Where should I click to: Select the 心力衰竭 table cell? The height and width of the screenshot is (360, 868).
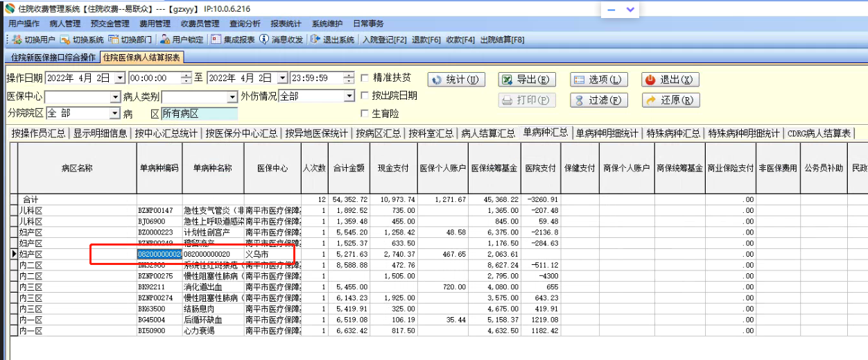point(214,332)
